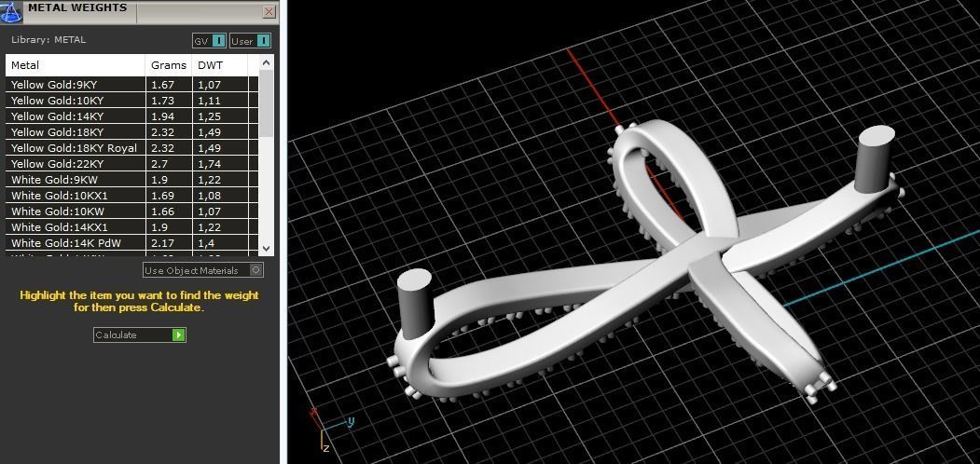Click the green arrow on Calculate
The width and height of the screenshot is (980, 464).
click(x=179, y=334)
